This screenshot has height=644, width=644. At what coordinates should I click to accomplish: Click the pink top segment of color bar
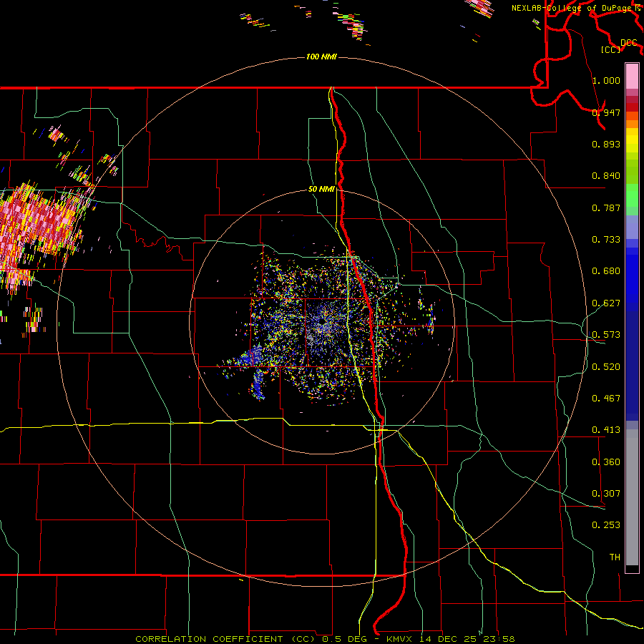click(x=632, y=76)
